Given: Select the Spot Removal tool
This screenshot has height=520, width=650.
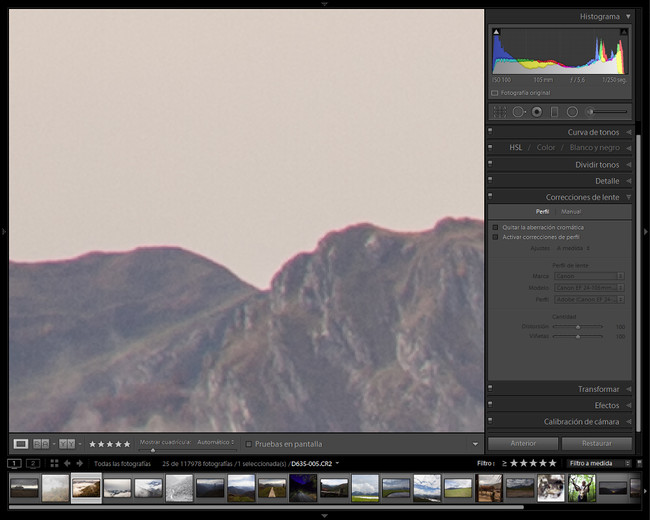Looking at the screenshot, I should pos(519,112).
